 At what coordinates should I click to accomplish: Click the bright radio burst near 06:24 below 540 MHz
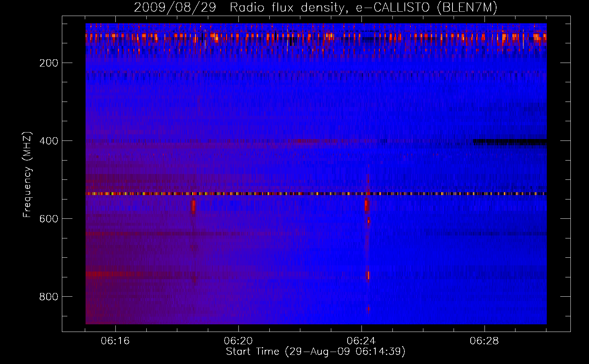[x=367, y=206]
